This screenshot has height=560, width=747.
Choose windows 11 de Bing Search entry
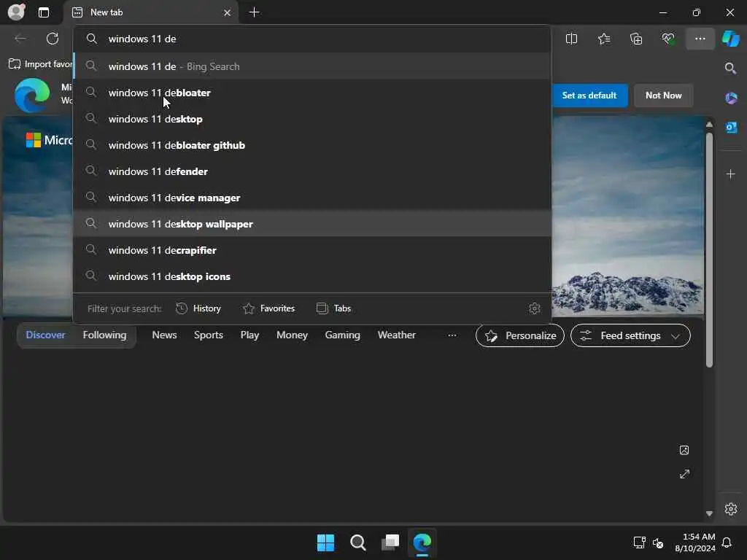pos(312,66)
